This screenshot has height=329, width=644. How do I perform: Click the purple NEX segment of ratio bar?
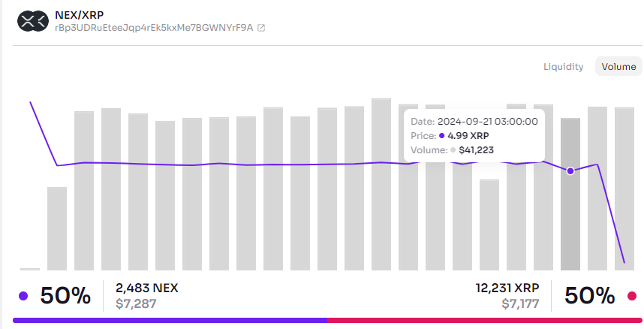[x=170, y=320]
